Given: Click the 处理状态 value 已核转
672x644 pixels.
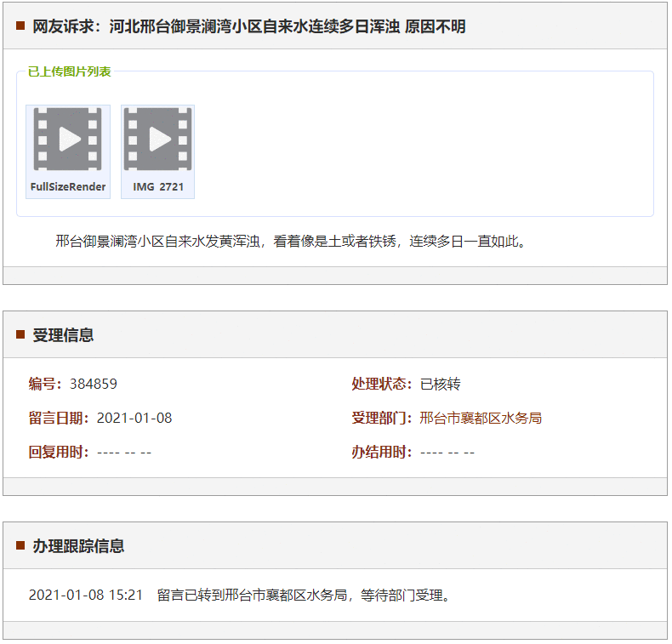Looking at the screenshot, I should [x=441, y=384].
